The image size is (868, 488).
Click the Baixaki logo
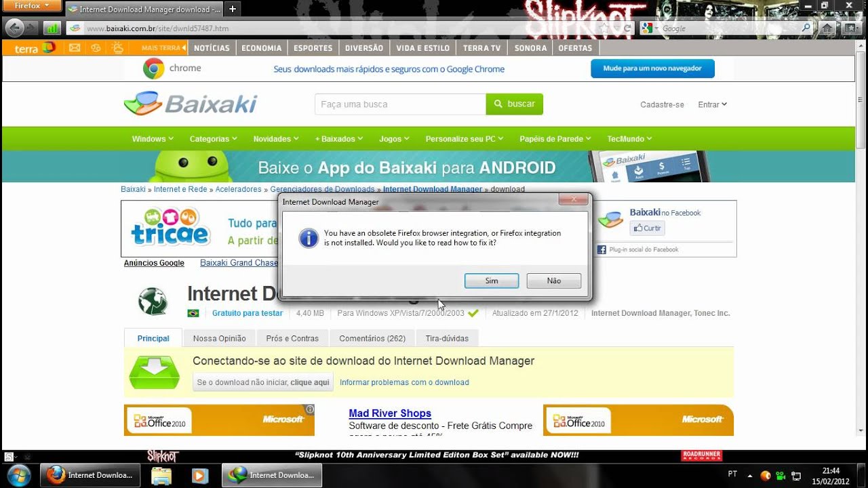(x=191, y=104)
